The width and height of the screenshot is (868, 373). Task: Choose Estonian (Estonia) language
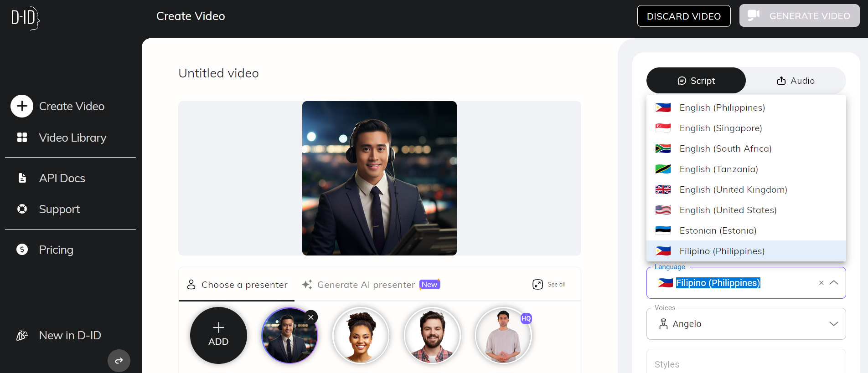(746, 230)
